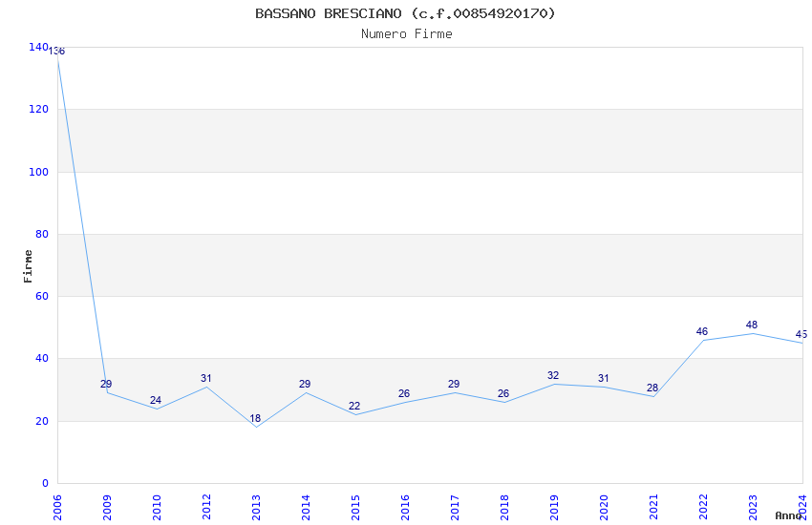
Task: Click the 2023 year tick label
Action: pyautogui.click(x=754, y=507)
